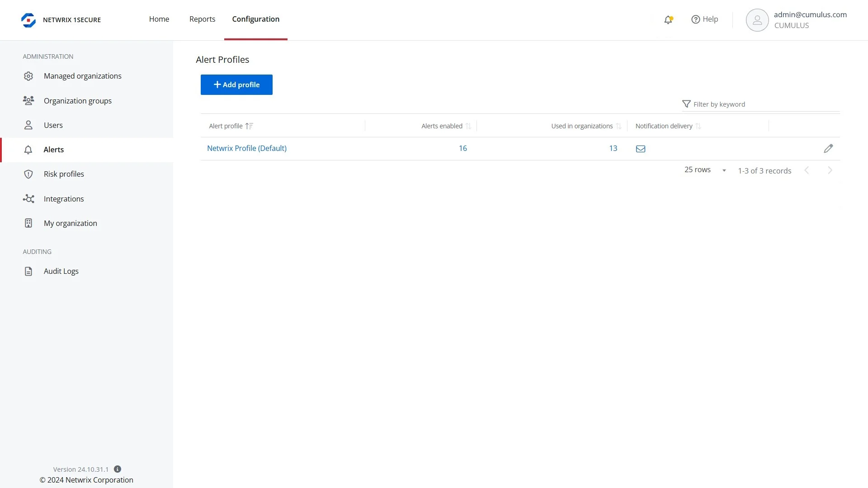Click the Alerts bell sidebar icon
Screen dimensions: 868x488
tap(28, 150)
